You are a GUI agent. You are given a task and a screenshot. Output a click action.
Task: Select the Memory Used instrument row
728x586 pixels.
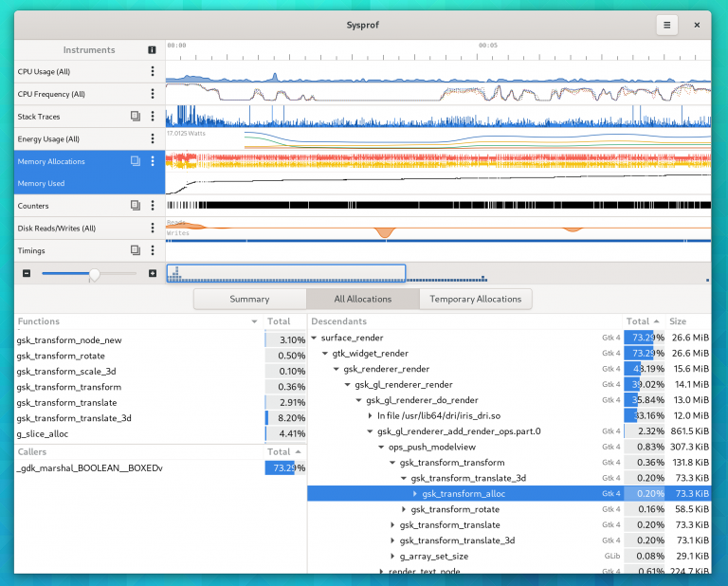41,183
